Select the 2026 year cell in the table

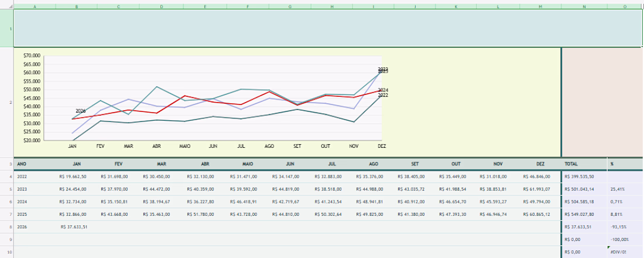pos(35,227)
